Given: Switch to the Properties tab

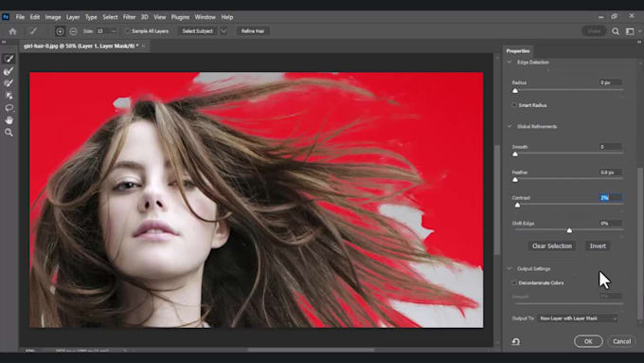Looking at the screenshot, I should coord(518,51).
